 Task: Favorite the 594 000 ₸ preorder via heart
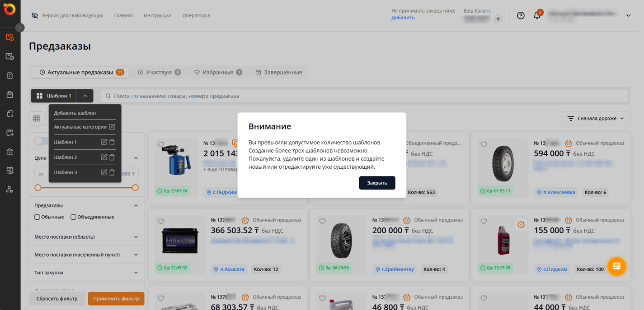click(484, 144)
